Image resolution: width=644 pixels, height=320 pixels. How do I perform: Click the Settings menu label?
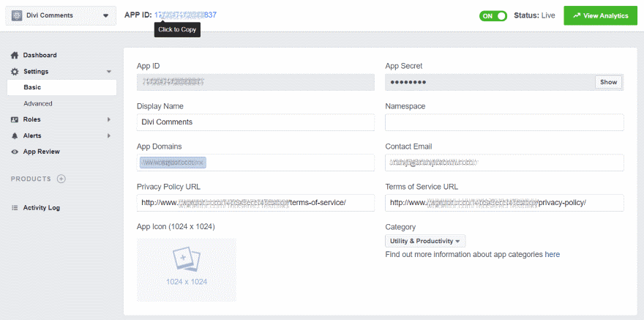[36, 72]
